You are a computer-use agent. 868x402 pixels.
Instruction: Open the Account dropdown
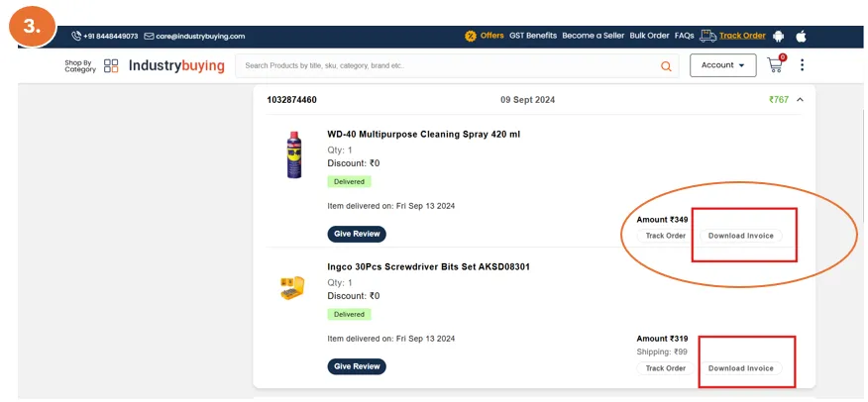pos(722,65)
